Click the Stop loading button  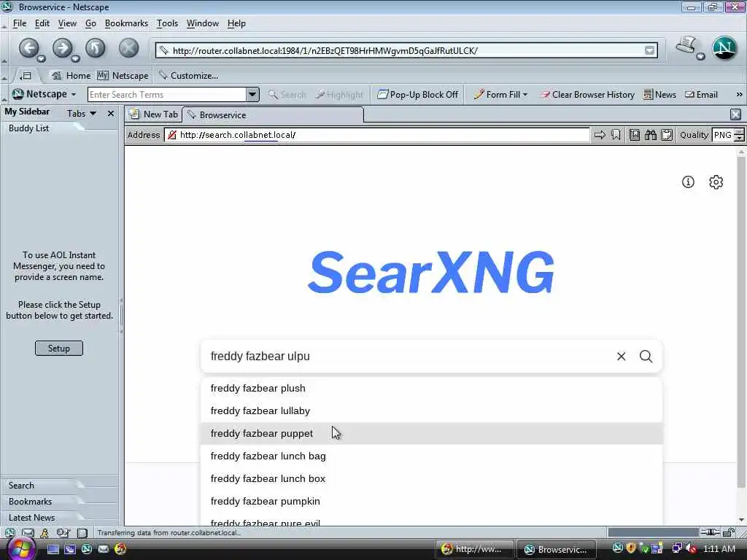tap(128, 48)
